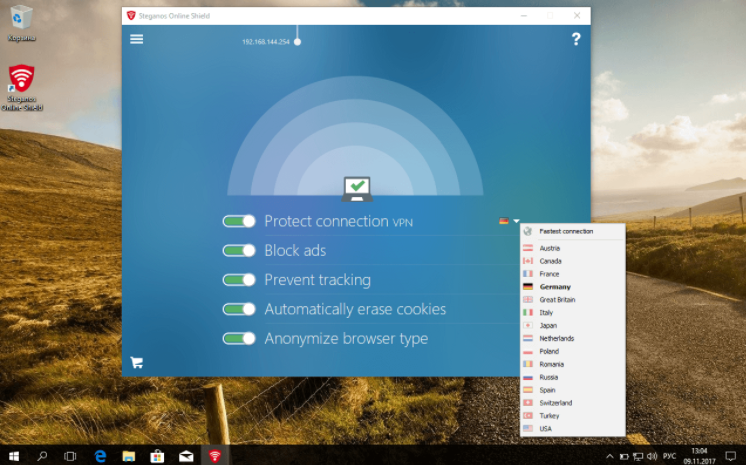Select France server location
This screenshot has height=465, width=746.
point(573,274)
